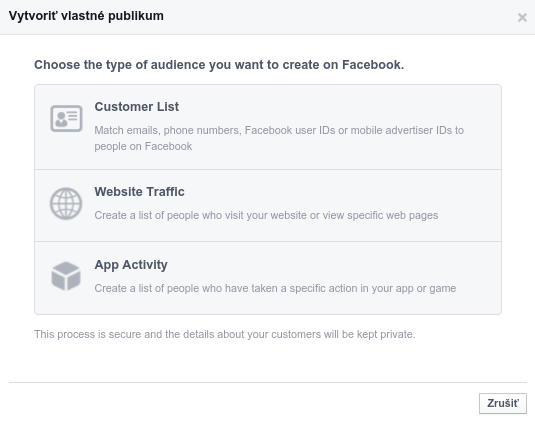Screen dimensions: 535x423
Task: Select the App Activity heading
Action: click(131, 265)
